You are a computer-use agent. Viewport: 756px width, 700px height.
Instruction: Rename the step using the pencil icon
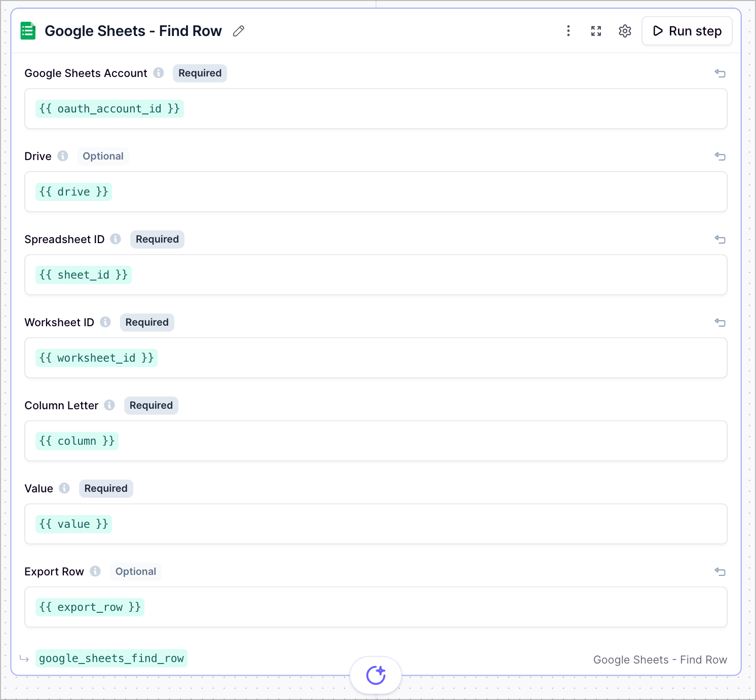coord(238,31)
